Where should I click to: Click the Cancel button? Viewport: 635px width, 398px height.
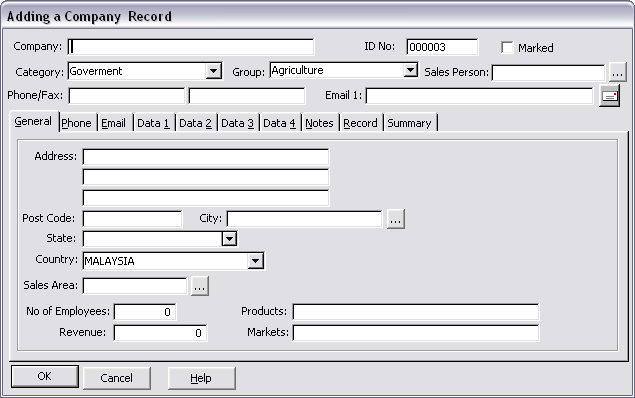117,378
